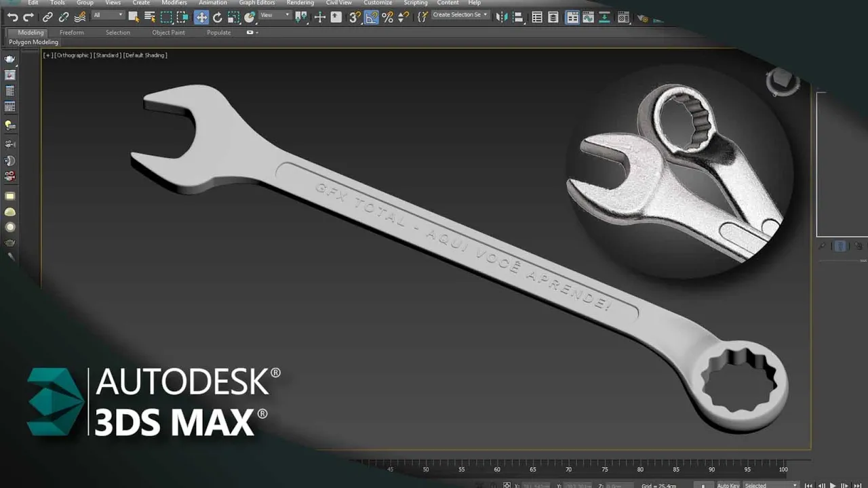The image size is (868, 488).
Task: Click the Align tool icon
Action: tap(517, 17)
